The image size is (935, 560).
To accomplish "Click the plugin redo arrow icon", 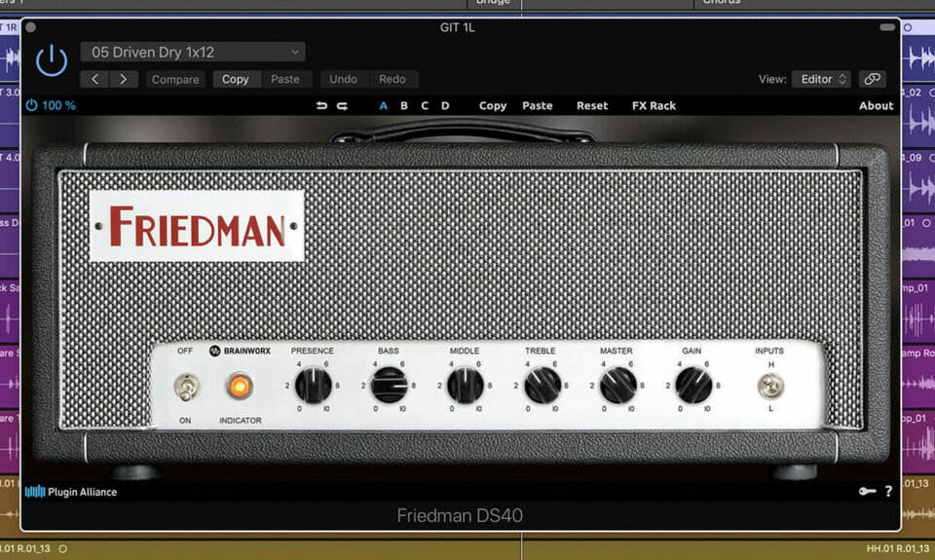I will click(x=343, y=106).
